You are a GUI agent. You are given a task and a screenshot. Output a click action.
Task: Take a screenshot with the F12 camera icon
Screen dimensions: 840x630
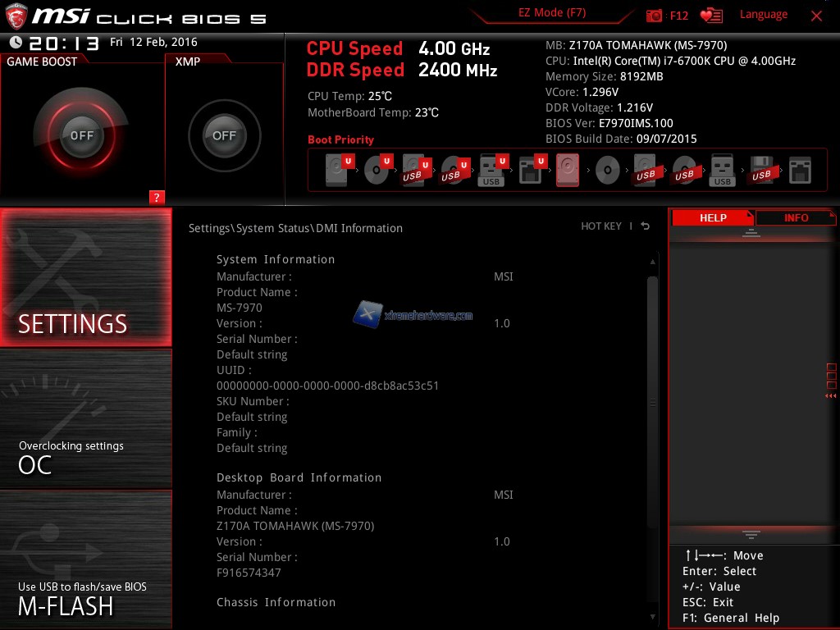(654, 16)
